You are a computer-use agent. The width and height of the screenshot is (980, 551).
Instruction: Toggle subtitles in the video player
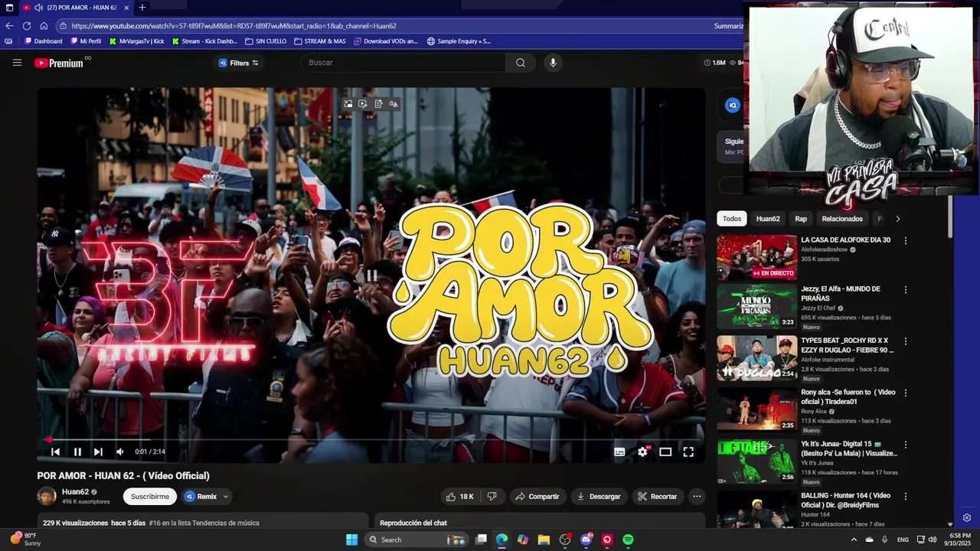[x=619, y=452]
